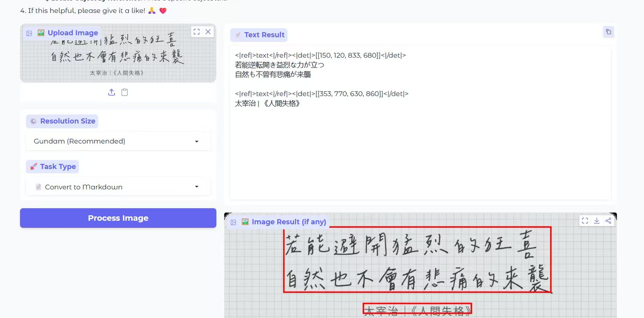Screen dimensions: 644x318
Task: Click the result line starting with '若能逆転開き'
Action: point(280,65)
